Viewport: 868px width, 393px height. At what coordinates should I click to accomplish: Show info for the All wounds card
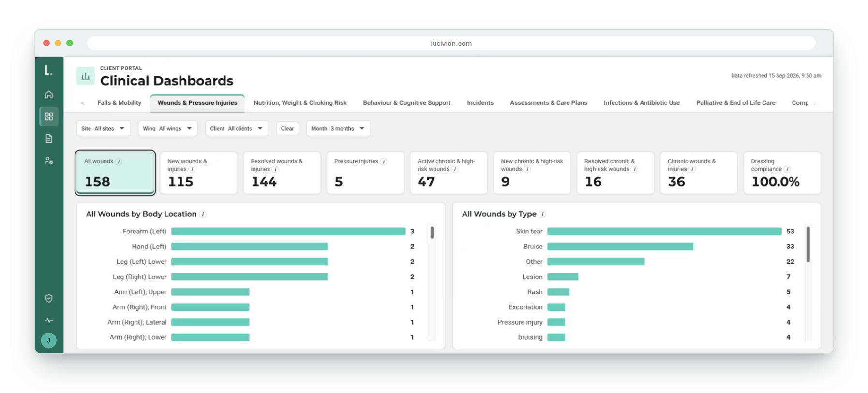coord(119,162)
